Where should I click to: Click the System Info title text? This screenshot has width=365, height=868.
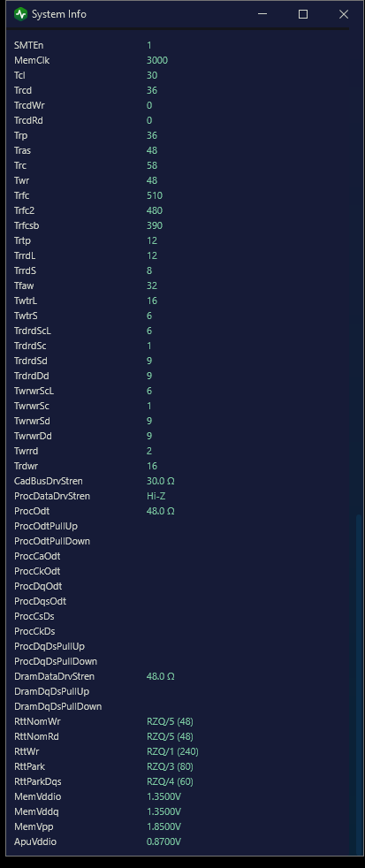pos(59,14)
